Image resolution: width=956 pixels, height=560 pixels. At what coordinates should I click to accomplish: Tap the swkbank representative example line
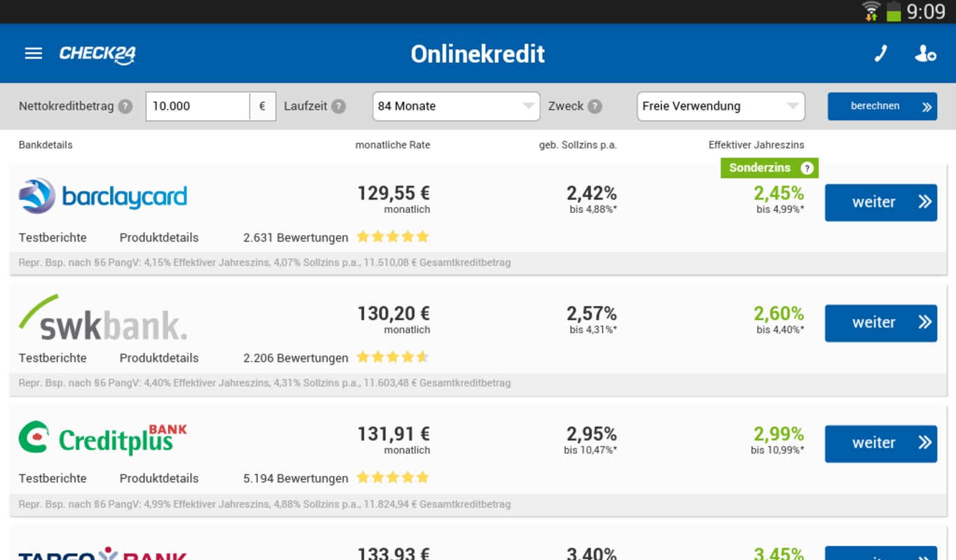pyautogui.click(x=478, y=384)
